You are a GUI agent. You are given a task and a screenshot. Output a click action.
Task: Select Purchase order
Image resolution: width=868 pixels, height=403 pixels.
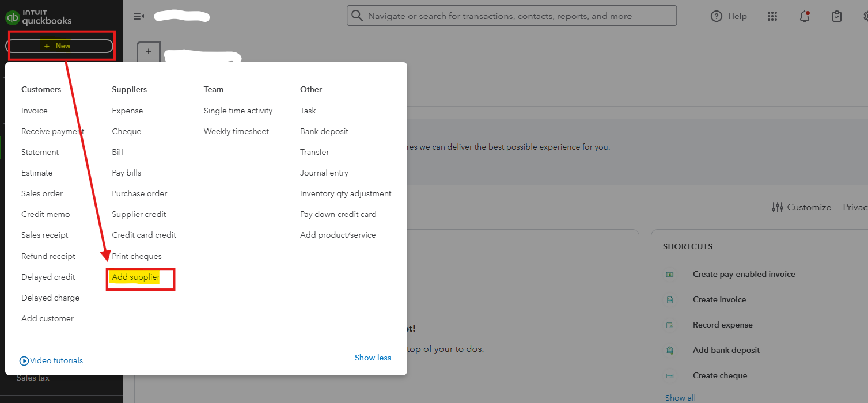click(x=139, y=193)
